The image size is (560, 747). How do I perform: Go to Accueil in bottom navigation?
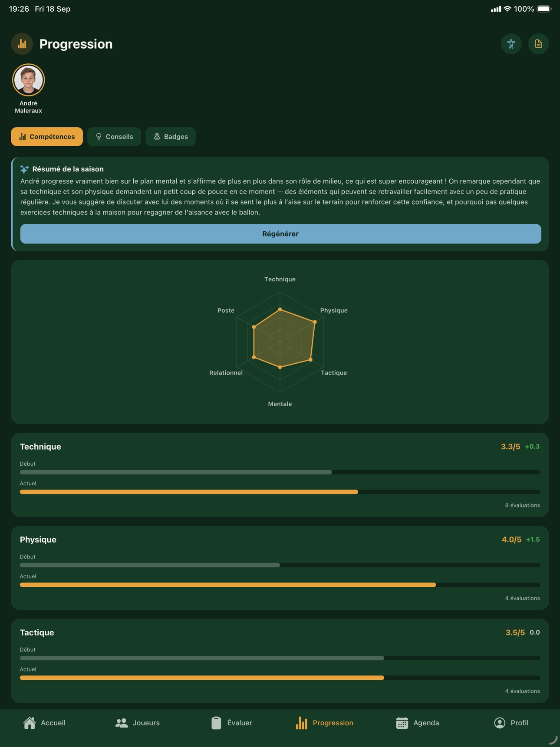[44, 723]
